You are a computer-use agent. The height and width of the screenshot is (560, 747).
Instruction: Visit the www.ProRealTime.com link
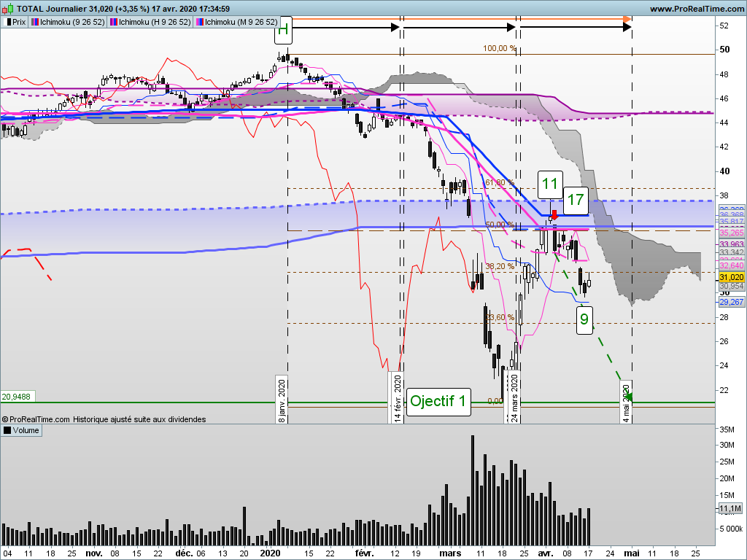697,9
